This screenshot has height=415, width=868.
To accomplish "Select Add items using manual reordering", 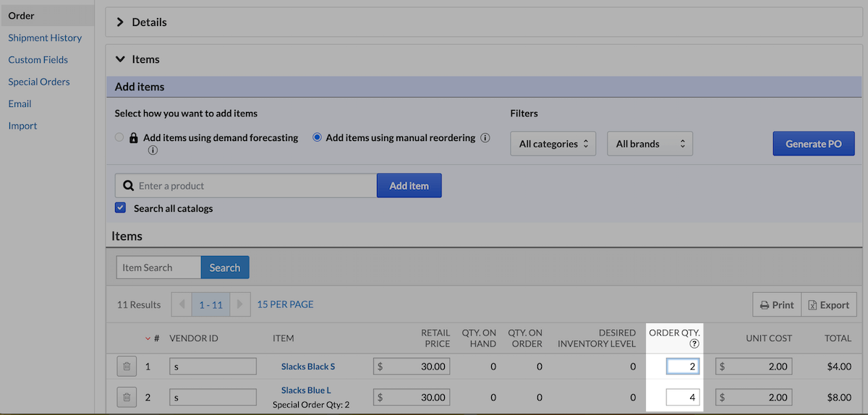I will pos(317,137).
